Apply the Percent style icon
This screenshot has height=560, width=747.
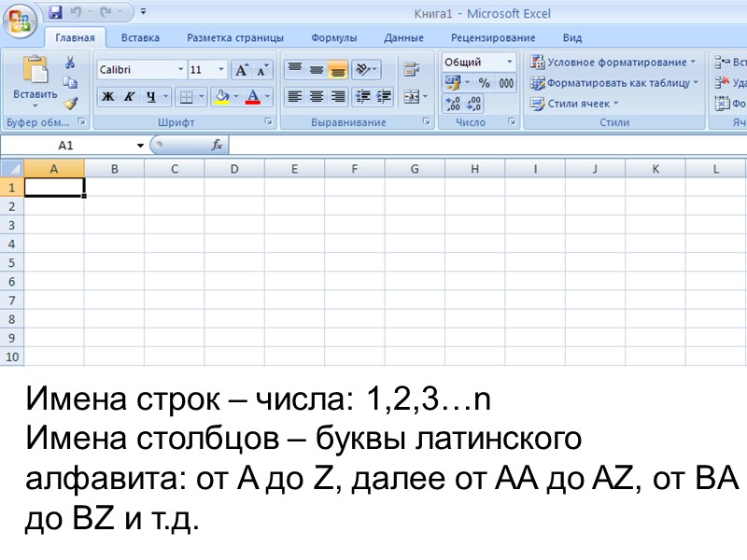[485, 82]
